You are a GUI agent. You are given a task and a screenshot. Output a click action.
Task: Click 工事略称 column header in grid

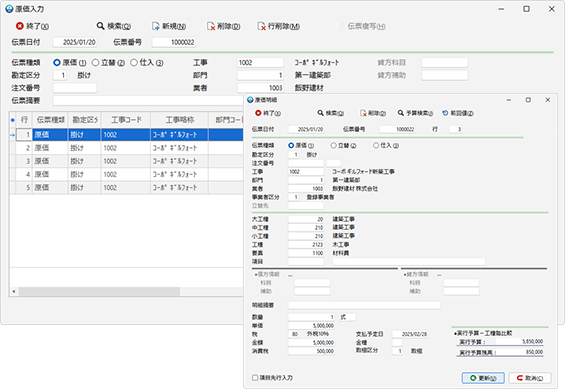179,120
